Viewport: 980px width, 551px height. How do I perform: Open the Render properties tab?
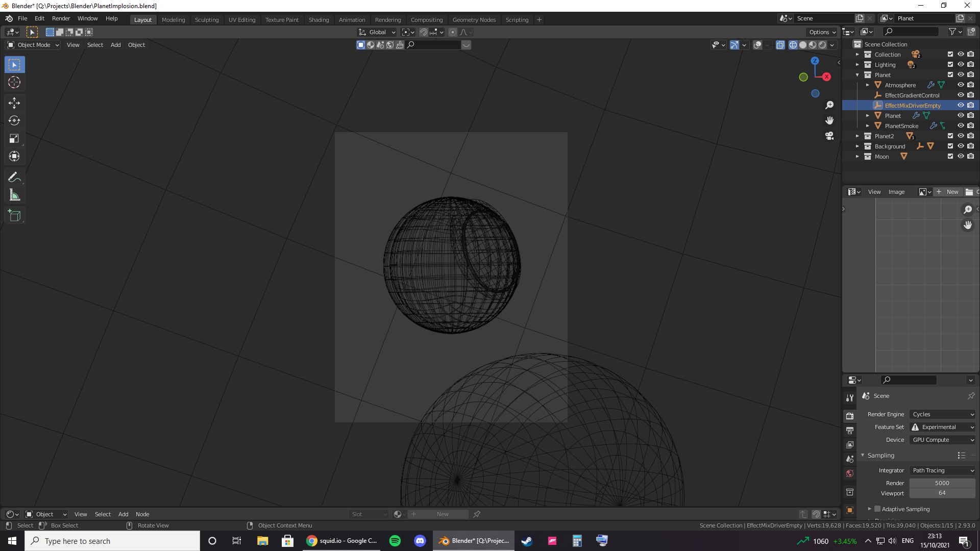[x=850, y=416]
